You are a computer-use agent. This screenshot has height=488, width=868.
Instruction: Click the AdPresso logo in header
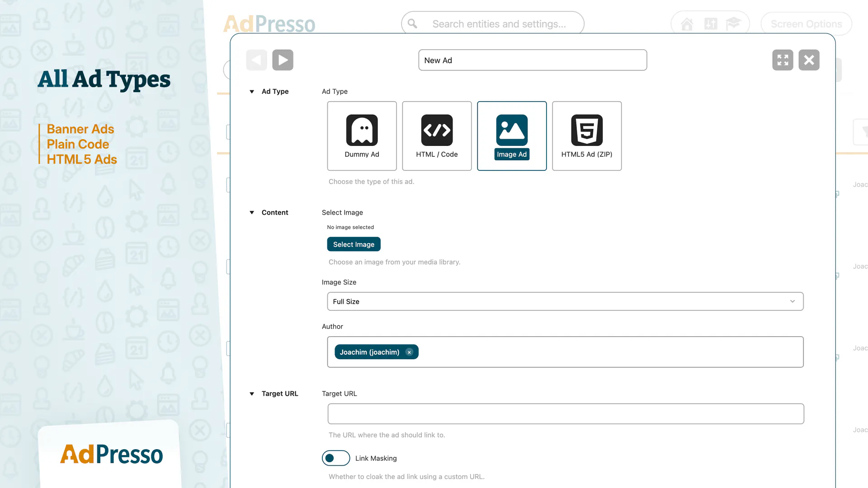click(269, 24)
